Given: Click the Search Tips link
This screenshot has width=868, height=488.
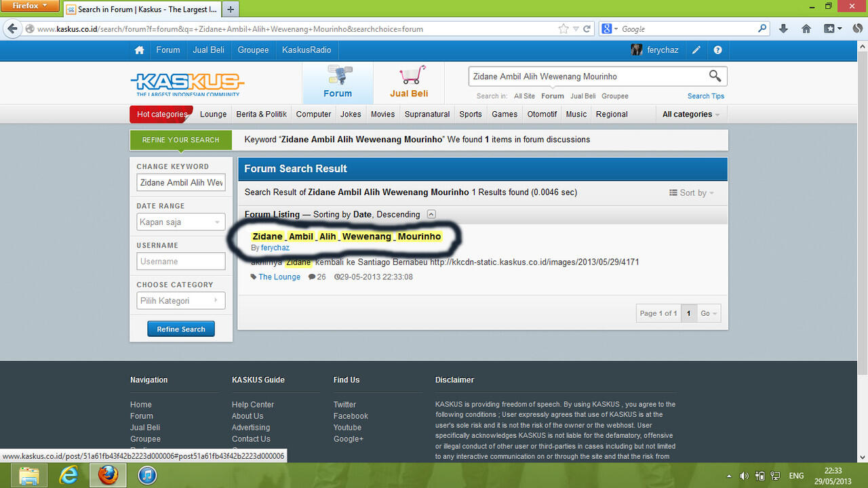Looking at the screenshot, I should tap(706, 96).
